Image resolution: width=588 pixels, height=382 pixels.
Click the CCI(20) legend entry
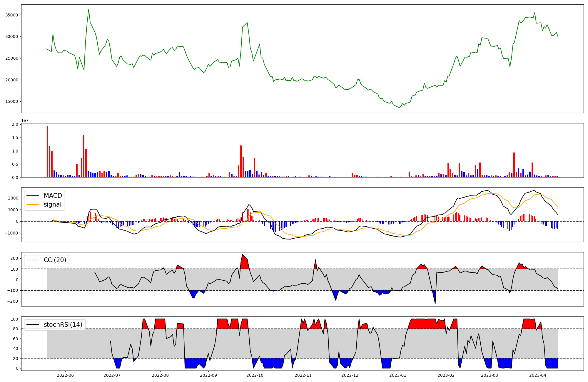pyautogui.click(x=55, y=260)
